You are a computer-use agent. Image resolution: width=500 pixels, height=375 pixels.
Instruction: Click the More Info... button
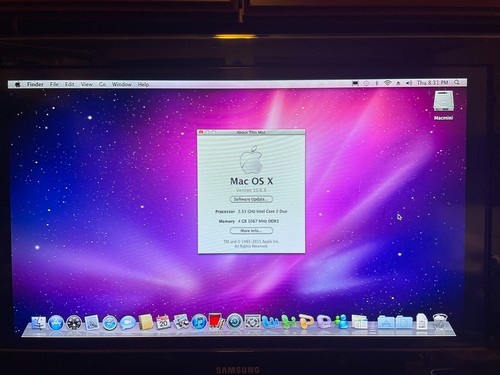(x=251, y=231)
